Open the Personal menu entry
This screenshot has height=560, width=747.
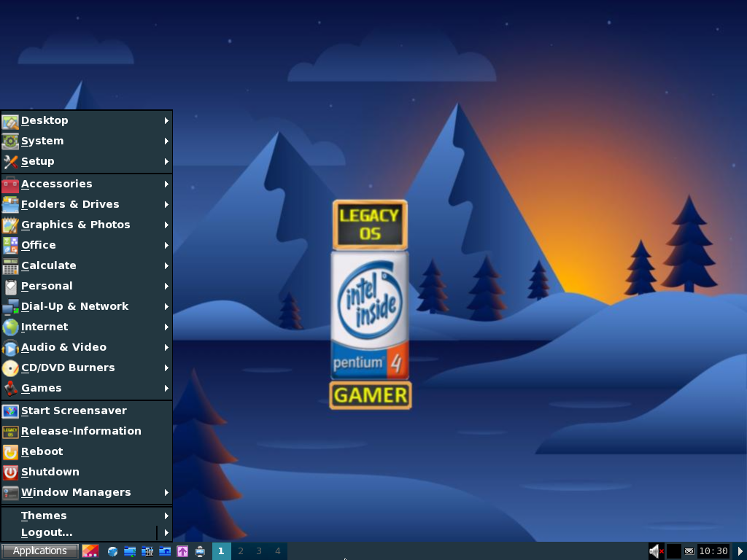coord(86,286)
